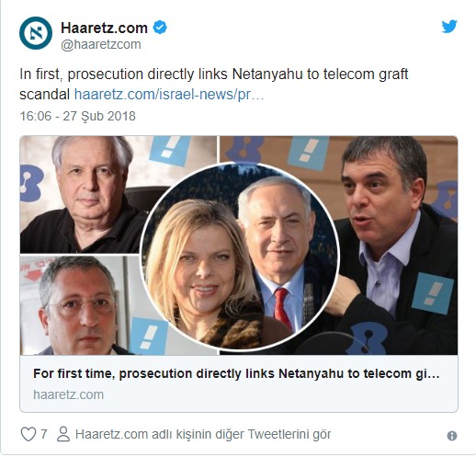476x457 pixels.
Task: Click the @haaretzcom handle
Action: click(x=101, y=44)
